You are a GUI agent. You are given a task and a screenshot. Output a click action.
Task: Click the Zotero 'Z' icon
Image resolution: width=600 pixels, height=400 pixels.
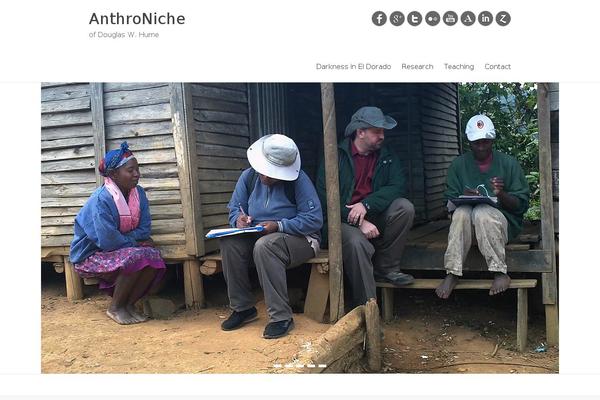[503, 18]
